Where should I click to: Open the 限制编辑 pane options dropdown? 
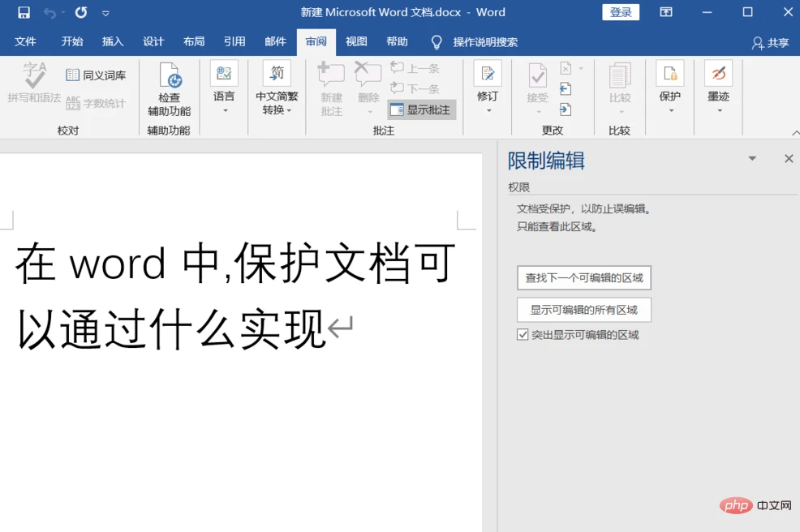tap(752, 159)
